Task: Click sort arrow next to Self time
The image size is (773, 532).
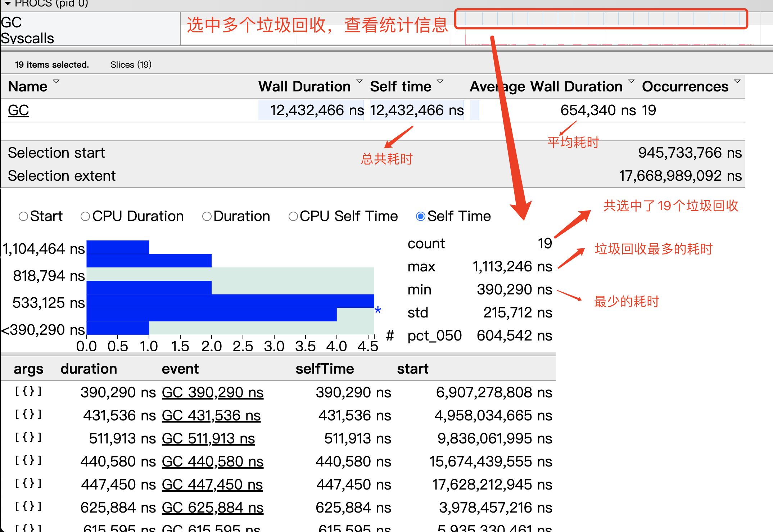Action: 440,81
